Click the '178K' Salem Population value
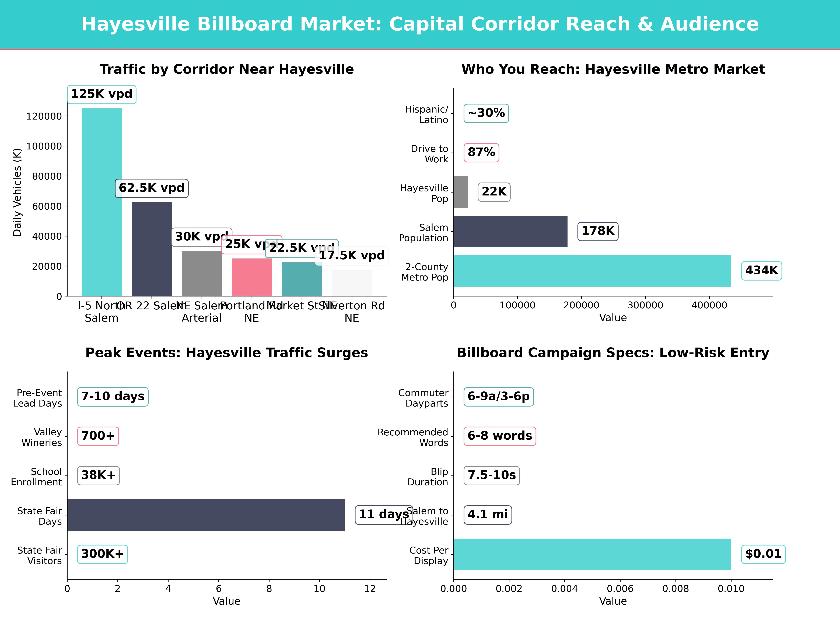840x630 pixels. (598, 231)
